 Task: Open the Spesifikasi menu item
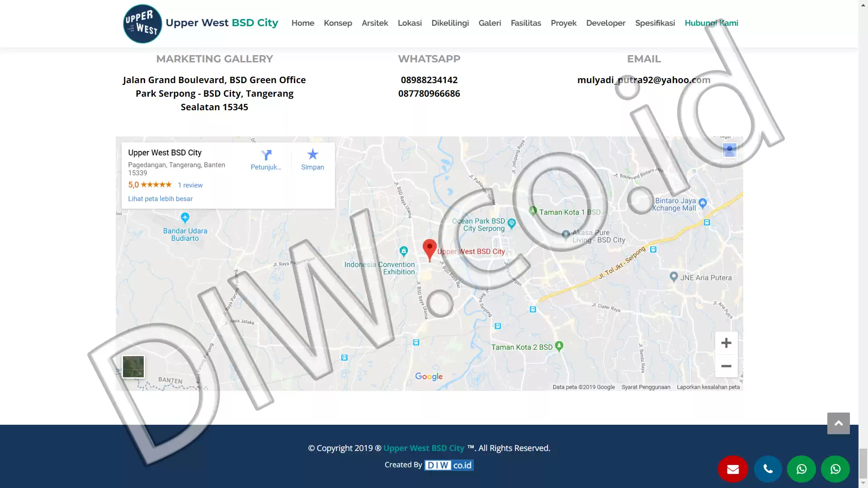coord(655,23)
